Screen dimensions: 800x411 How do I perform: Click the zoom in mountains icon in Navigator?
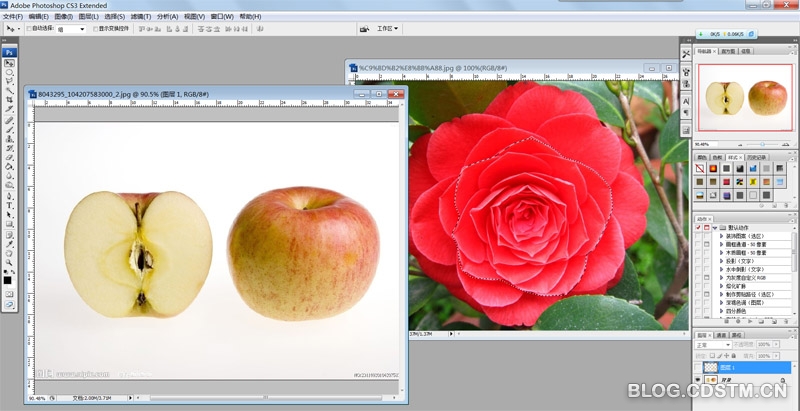click(785, 143)
